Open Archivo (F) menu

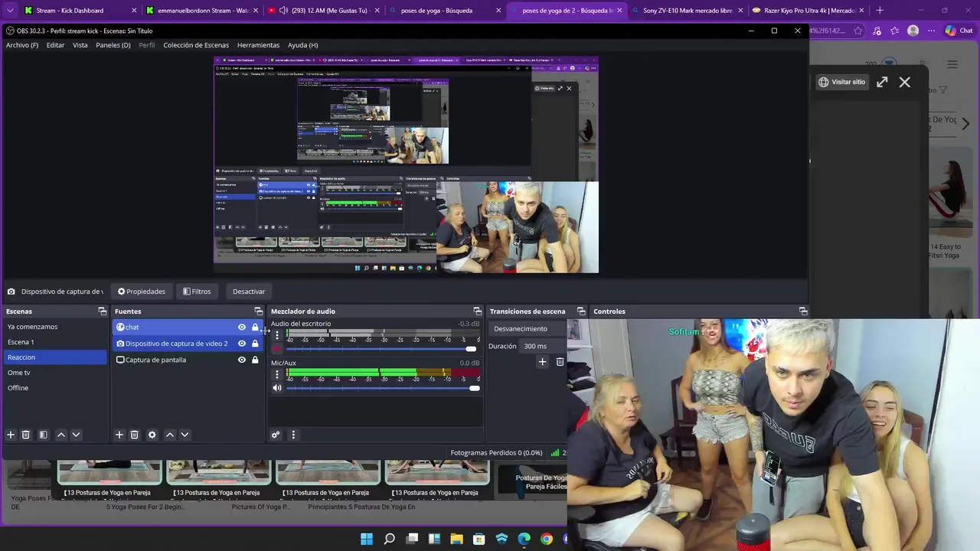pos(22,45)
